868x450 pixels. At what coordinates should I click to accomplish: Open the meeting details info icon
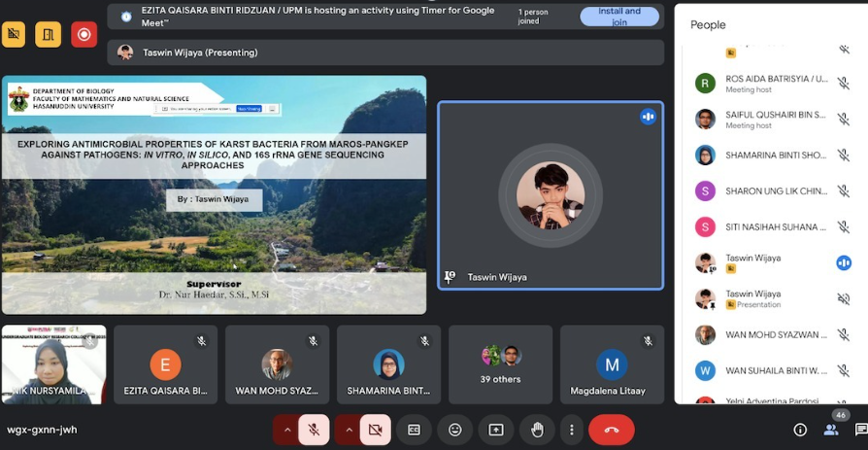coord(800,430)
